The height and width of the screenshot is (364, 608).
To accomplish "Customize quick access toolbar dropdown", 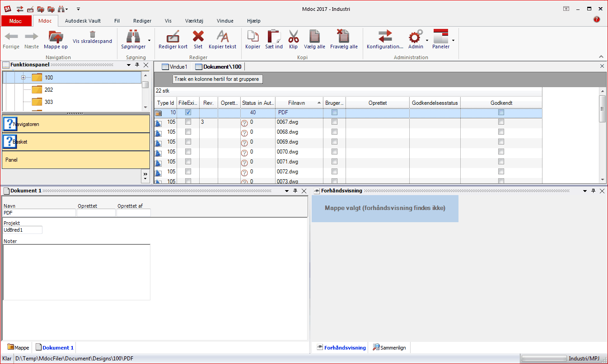I will click(x=78, y=9).
